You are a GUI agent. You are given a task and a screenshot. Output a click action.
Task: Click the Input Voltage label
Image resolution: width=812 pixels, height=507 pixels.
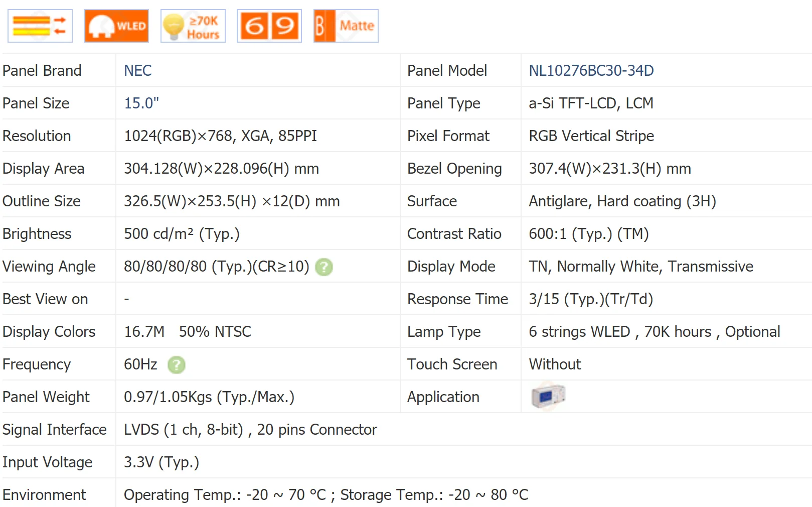[47, 462]
